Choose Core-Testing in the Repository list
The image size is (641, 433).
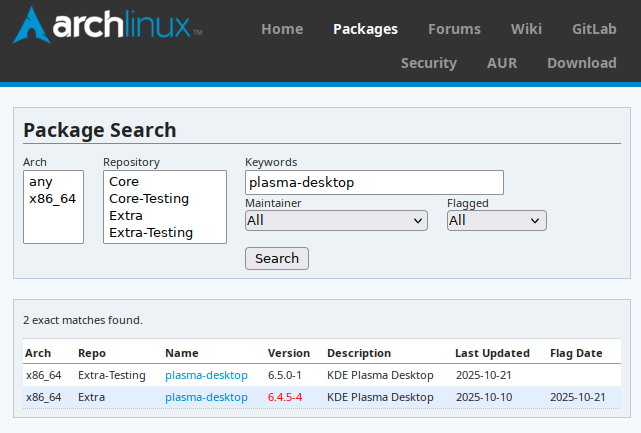click(149, 199)
